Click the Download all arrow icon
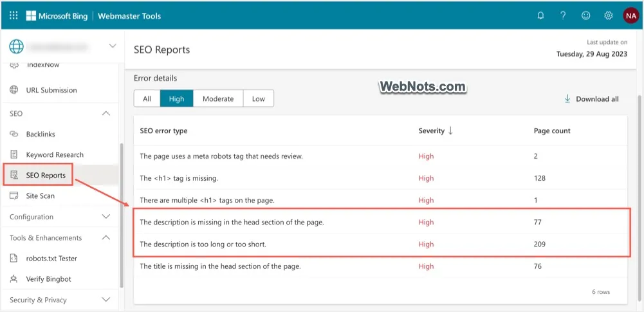Viewport: 644px width, 312px height. [567, 99]
